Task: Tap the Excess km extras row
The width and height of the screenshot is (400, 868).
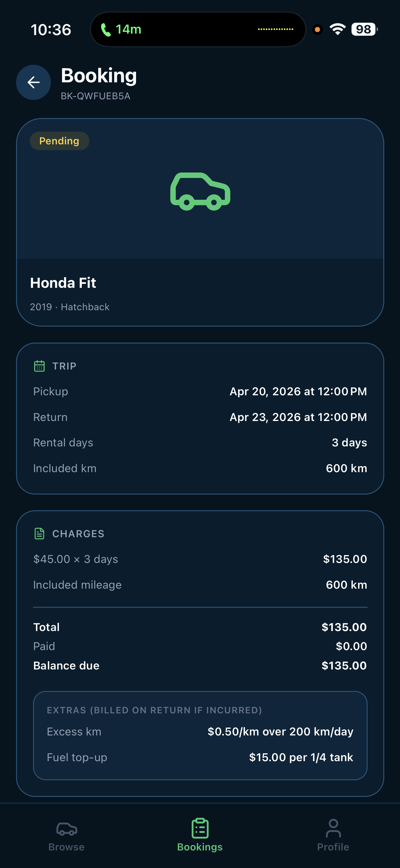Action: (200, 732)
